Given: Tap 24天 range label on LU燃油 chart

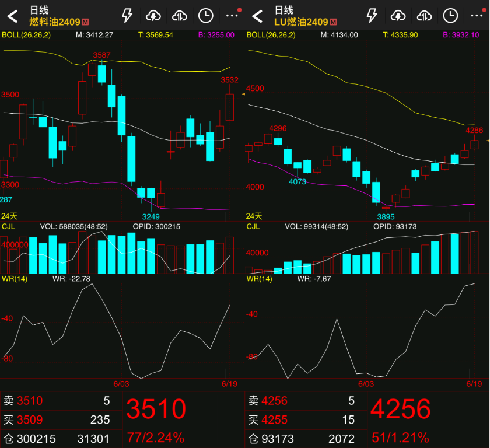Looking at the screenshot, I should 254,216.
